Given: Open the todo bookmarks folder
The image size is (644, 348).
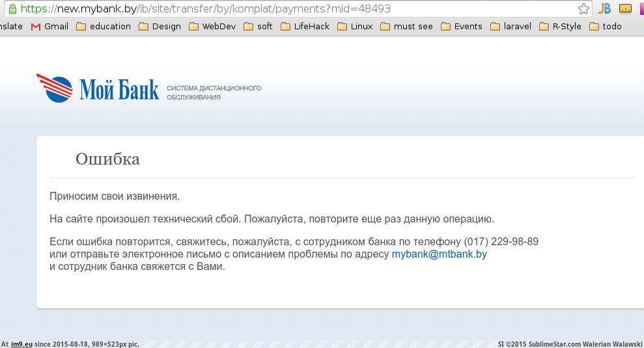Looking at the screenshot, I should (x=605, y=27).
